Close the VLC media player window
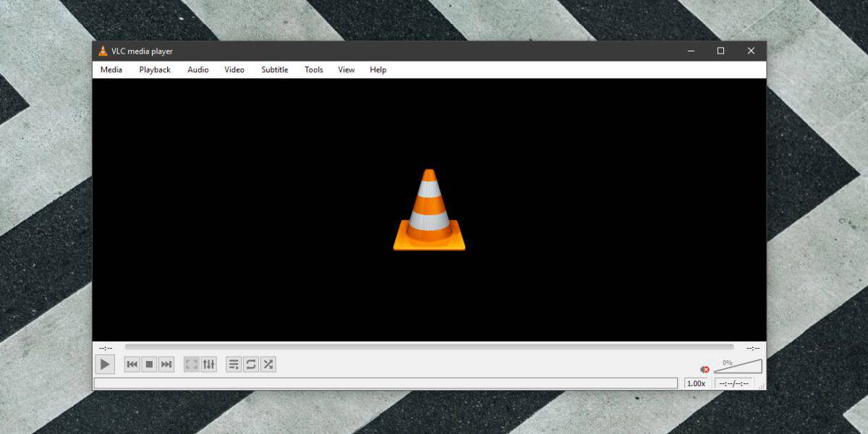868x434 pixels. coord(751,51)
